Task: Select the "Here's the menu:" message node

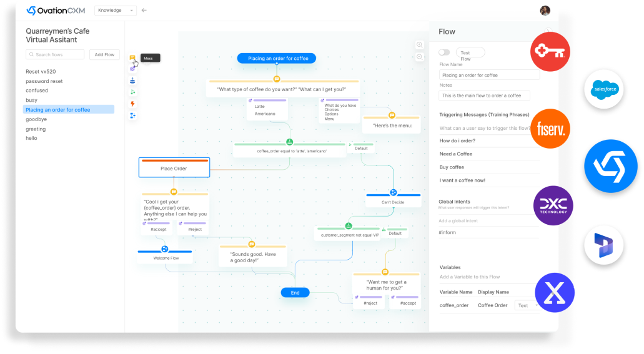Action: 392,125
